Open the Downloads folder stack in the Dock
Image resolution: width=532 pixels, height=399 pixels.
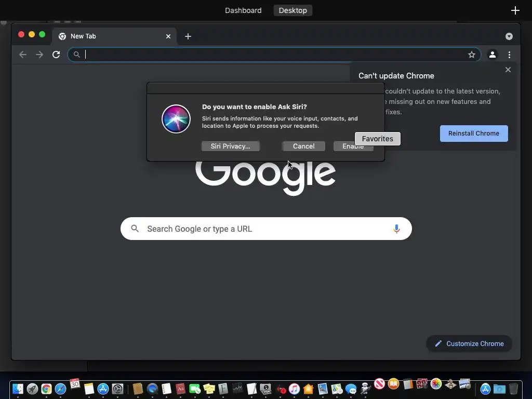click(x=499, y=389)
